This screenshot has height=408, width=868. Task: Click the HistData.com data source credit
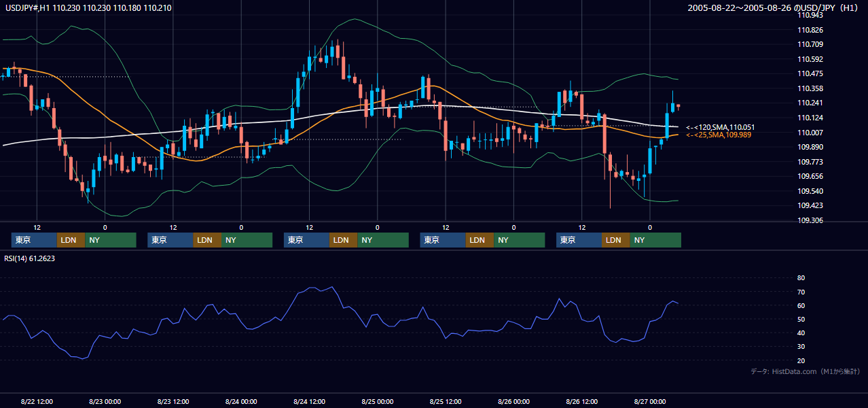coord(806,372)
